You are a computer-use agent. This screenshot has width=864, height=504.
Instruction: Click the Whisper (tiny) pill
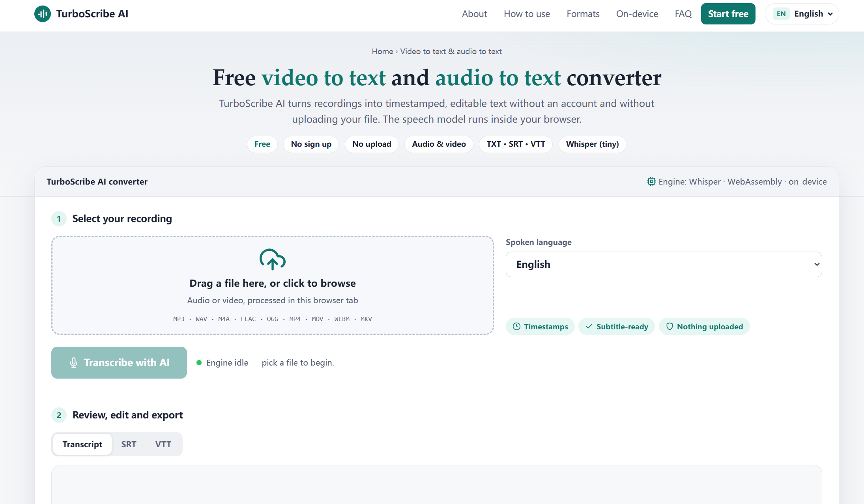pos(593,144)
